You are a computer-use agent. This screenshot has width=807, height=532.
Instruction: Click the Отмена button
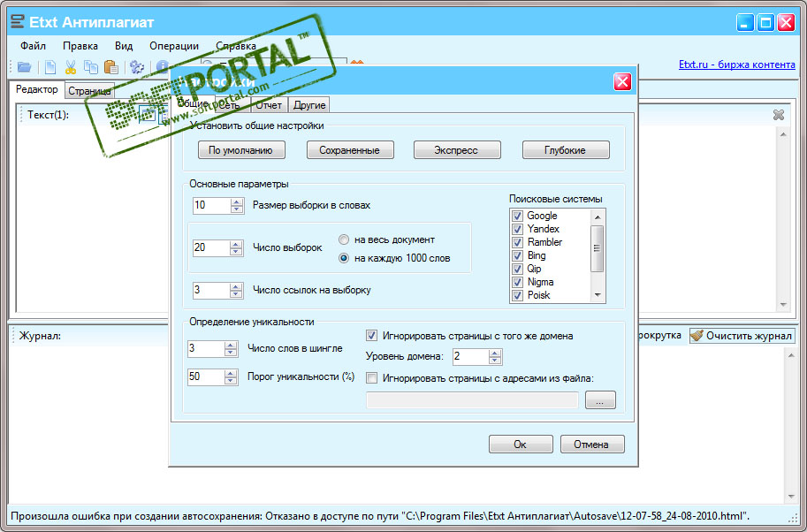click(x=592, y=444)
